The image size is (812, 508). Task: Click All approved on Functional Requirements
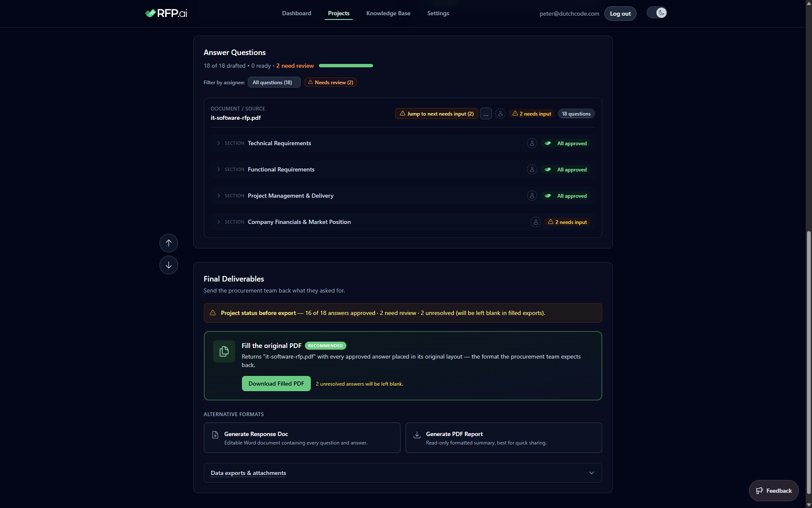(x=566, y=169)
